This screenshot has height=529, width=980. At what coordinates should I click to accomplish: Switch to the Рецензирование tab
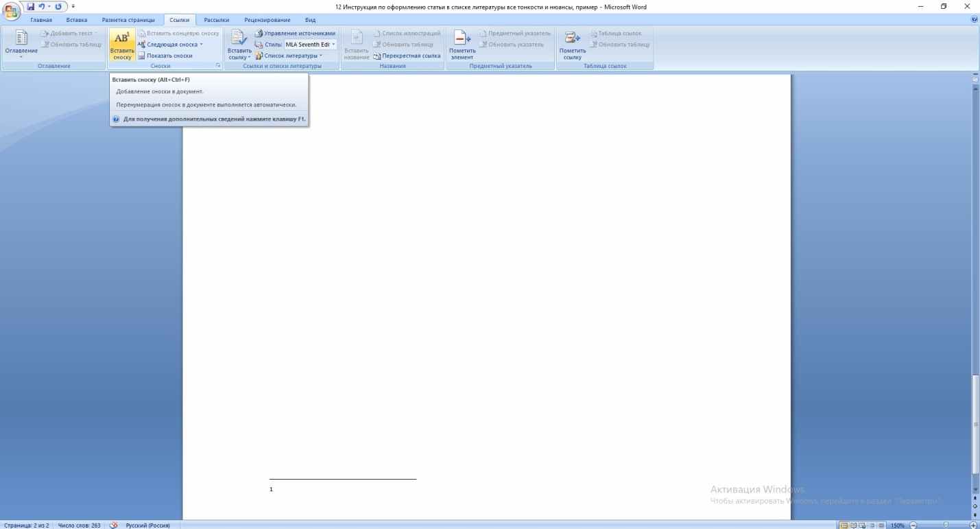(x=267, y=20)
